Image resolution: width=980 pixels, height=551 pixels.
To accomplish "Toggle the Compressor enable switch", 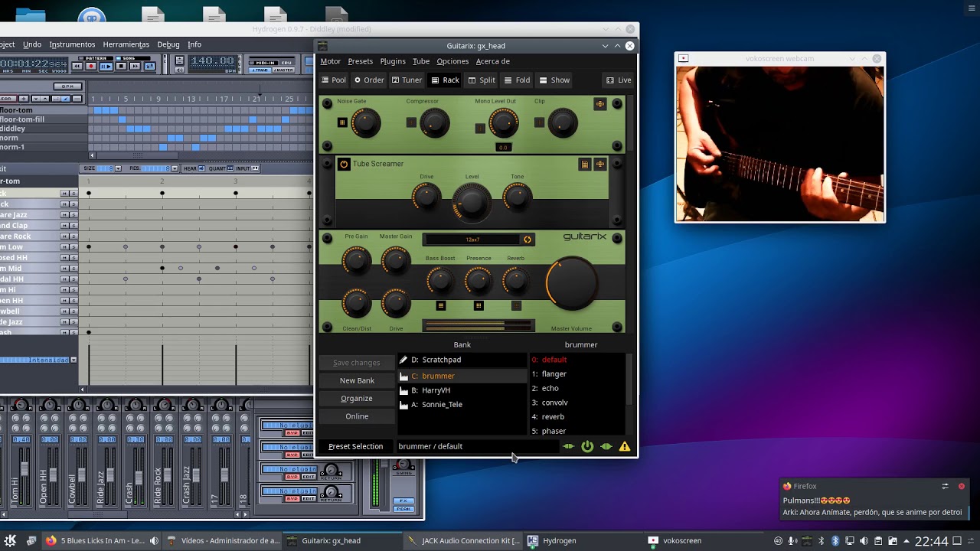I will point(411,122).
